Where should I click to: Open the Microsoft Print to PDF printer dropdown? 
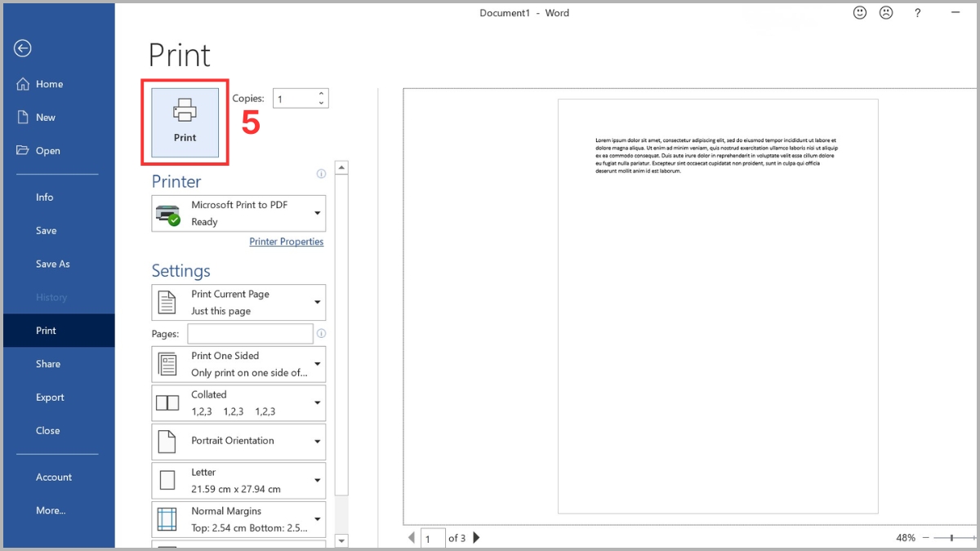(238, 213)
